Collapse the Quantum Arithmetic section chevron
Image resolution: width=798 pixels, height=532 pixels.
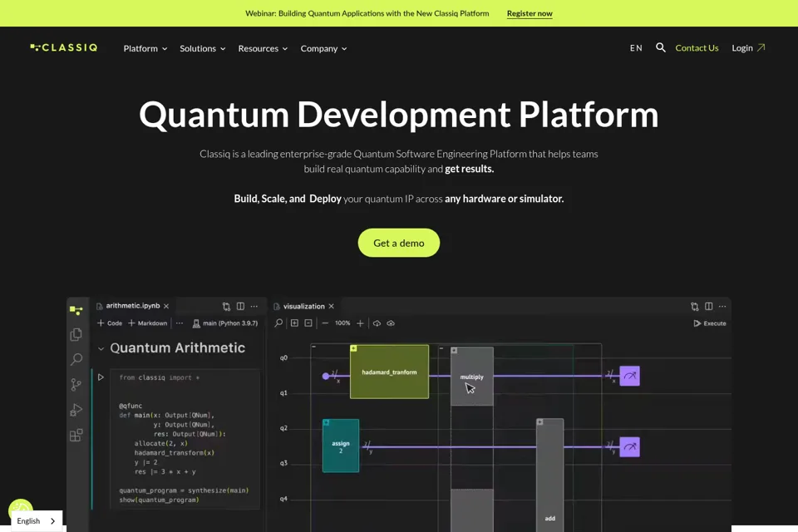coord(101,349)
